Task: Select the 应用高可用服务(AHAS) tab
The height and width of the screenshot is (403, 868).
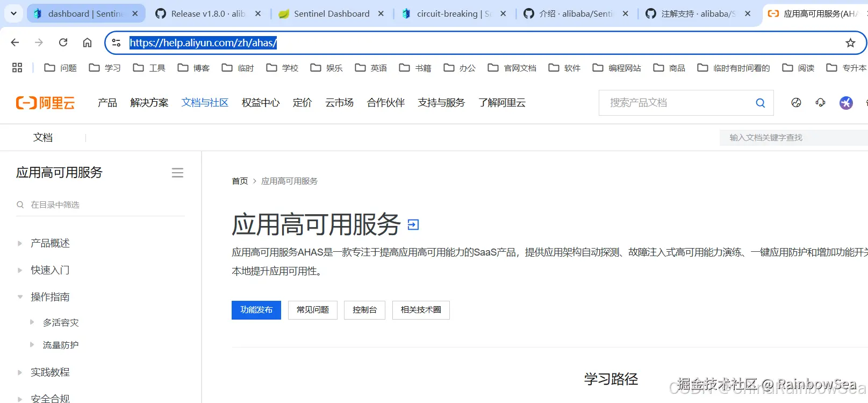Action: 814,13
